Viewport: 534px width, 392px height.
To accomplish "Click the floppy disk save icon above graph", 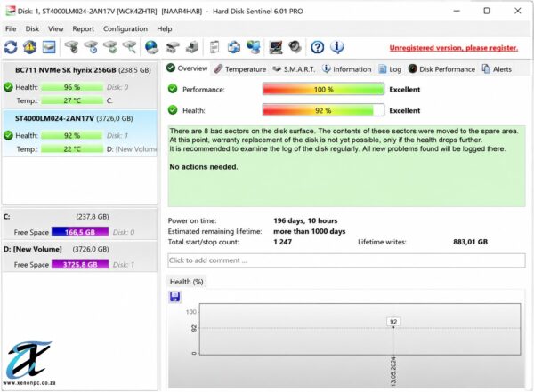I will pos(174,297).
